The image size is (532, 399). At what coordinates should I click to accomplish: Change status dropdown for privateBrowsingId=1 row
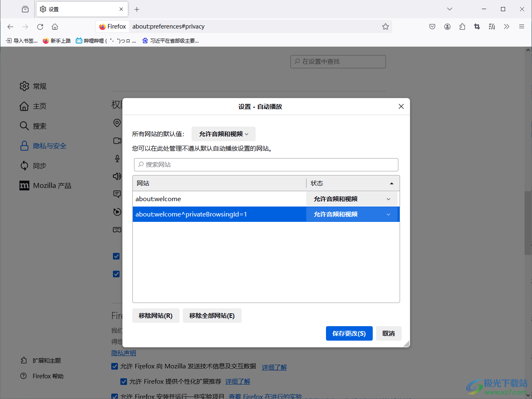(352, 214)
